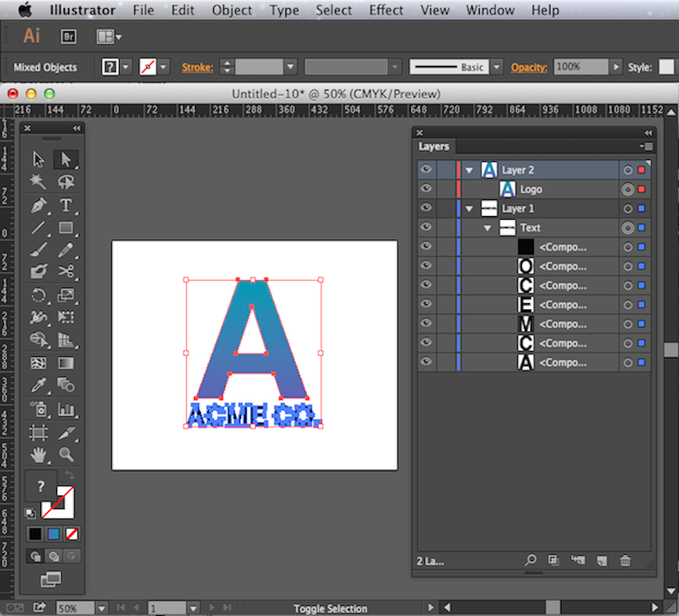Select the Type tool
This screenshot has height=616, width=679.
66,205
